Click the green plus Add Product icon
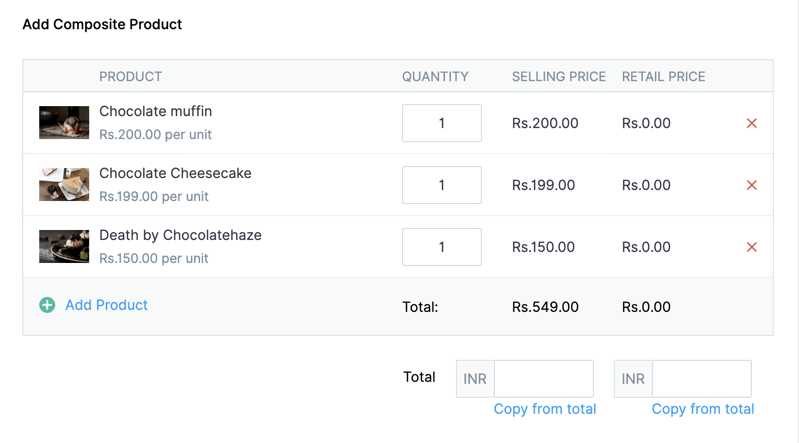This screenshot has height=443, width=799. (47, 305)
